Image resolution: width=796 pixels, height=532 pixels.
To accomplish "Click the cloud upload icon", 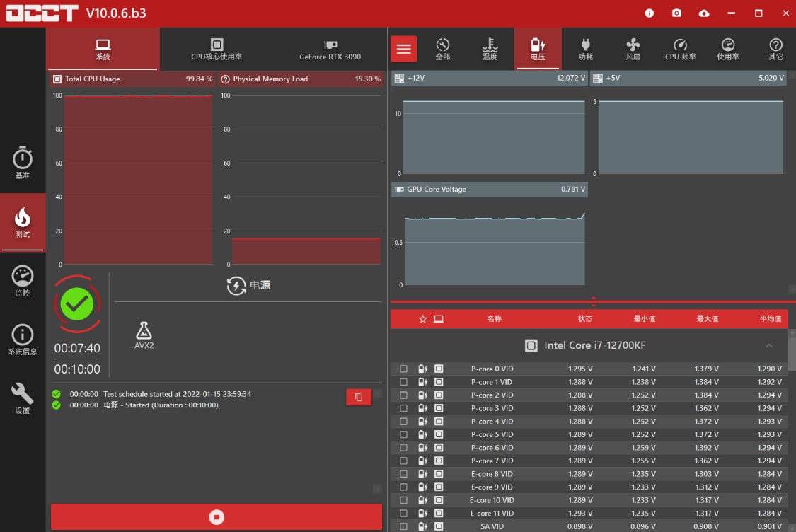I will point(703,13).
